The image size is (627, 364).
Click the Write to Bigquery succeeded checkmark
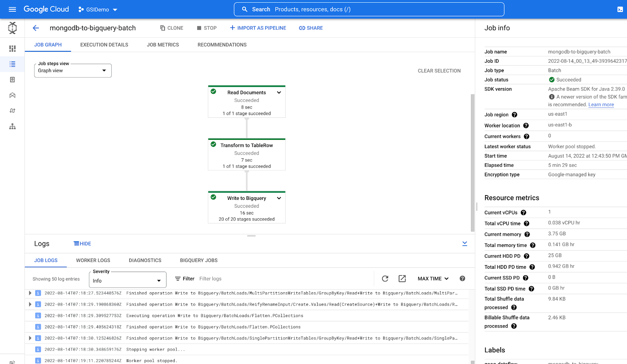214,197
